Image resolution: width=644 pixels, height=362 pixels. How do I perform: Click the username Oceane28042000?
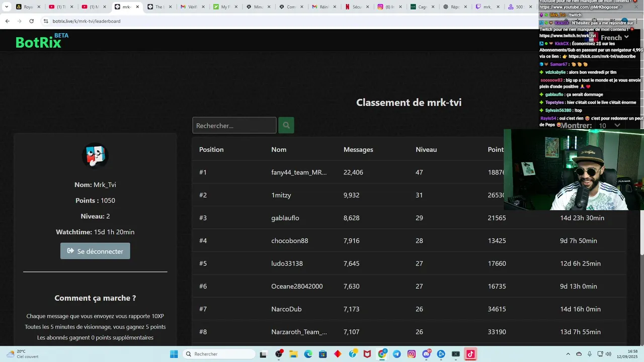pos(297,286)
